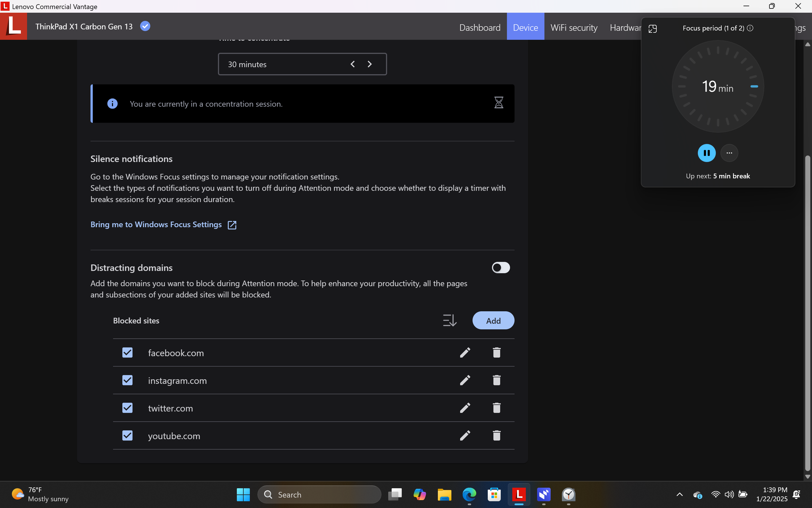Click the scrollbar down arrow
This screenshot has height=508, width=812.
pyautogui.click(x=808, y=477)
